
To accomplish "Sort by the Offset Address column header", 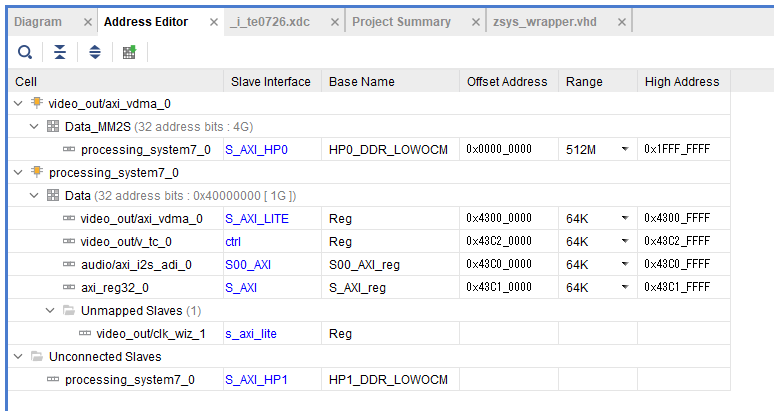I will click(x=507, y=81).
